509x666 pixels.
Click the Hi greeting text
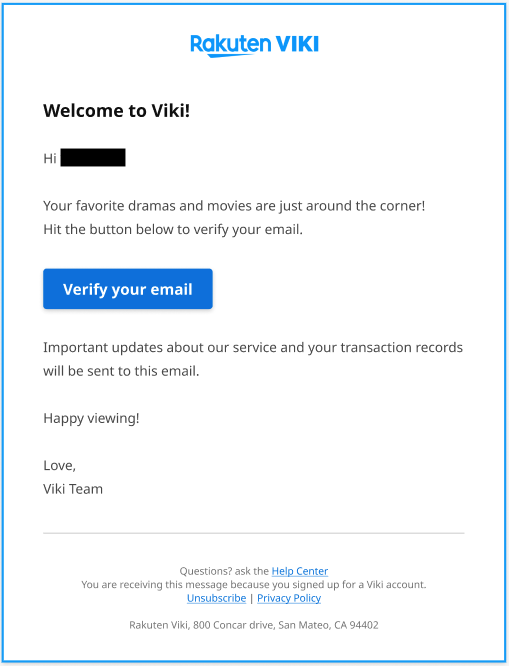50,158
